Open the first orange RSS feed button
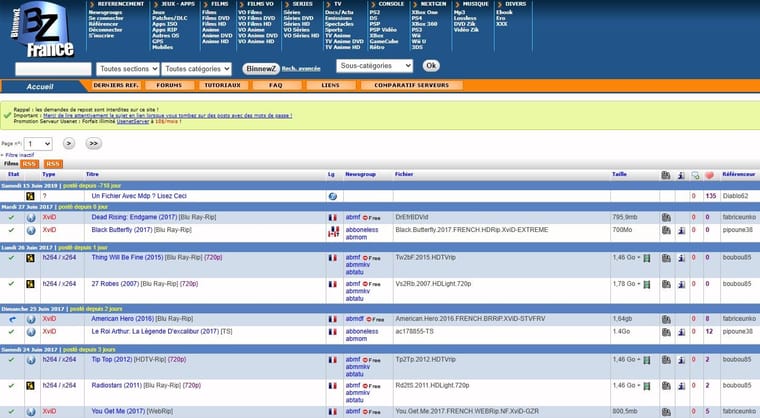Viewport: 760px width, 418px height. pos(31,164)
